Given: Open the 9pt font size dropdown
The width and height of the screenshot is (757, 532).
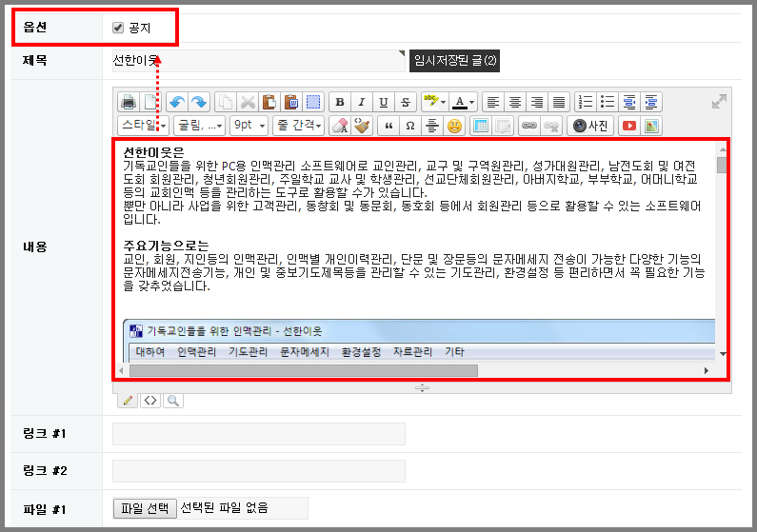Looking at the screenshot, I should click(249, 126).
